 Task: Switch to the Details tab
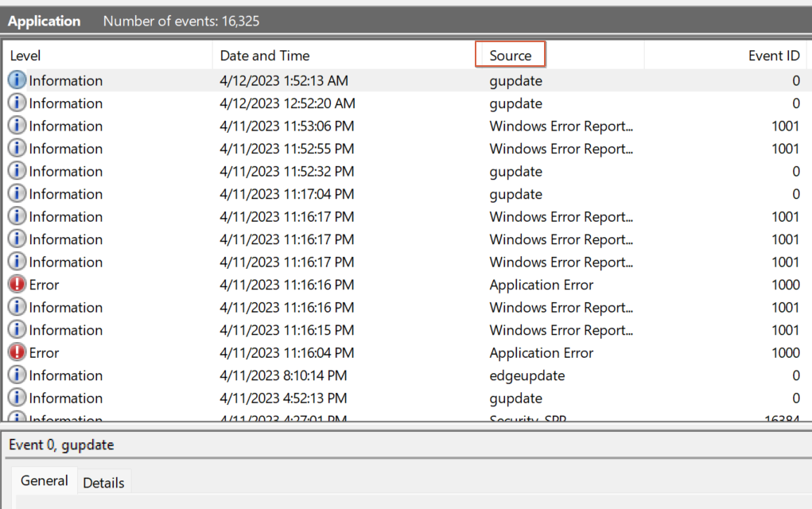[103, 482]
